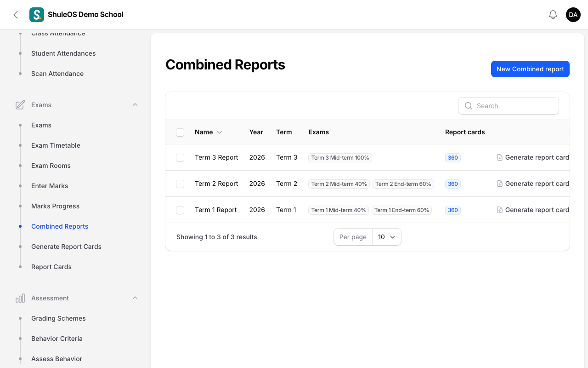Generate report cards for Term 3 Report

tap(533, 157)
